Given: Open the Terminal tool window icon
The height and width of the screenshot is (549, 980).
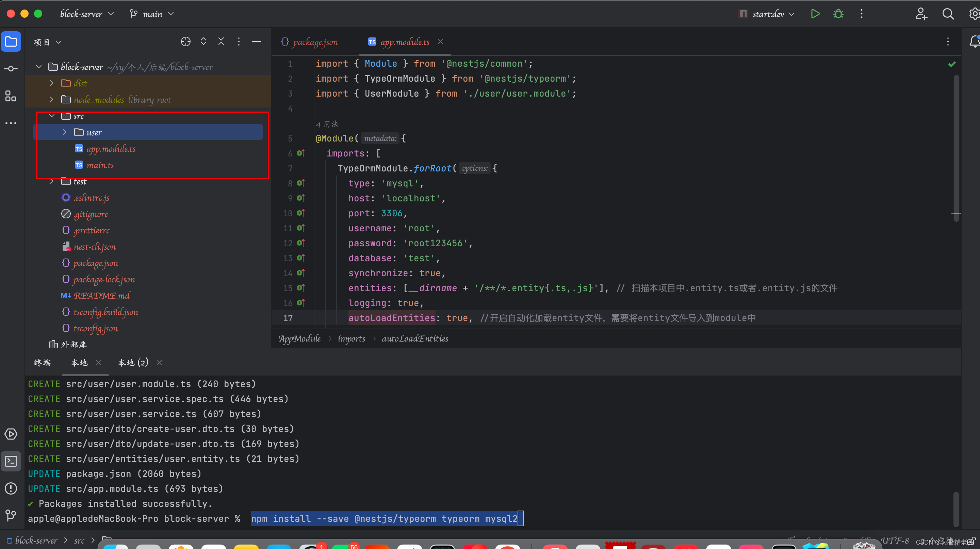Looking at the screenshot, I should click(x=11, y=461).
